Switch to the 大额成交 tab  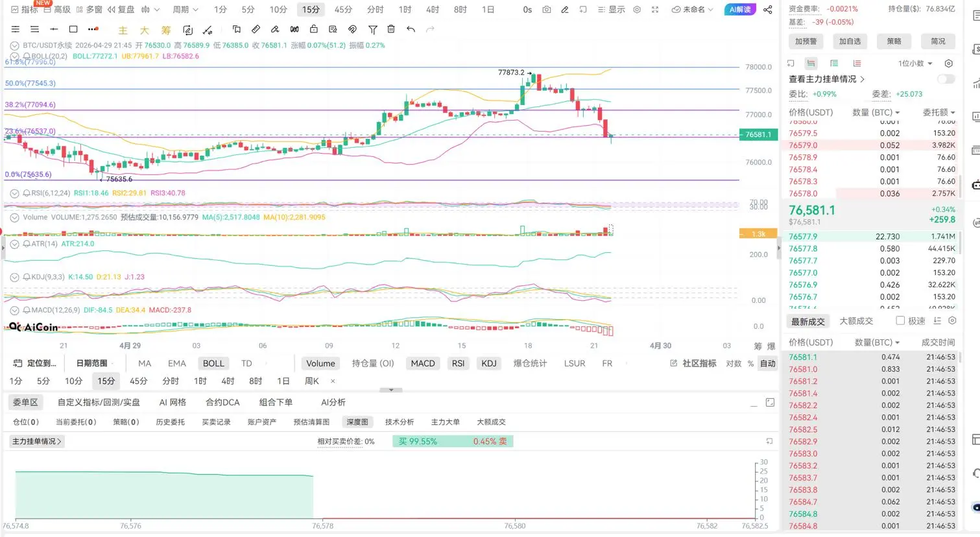(856, 321)
